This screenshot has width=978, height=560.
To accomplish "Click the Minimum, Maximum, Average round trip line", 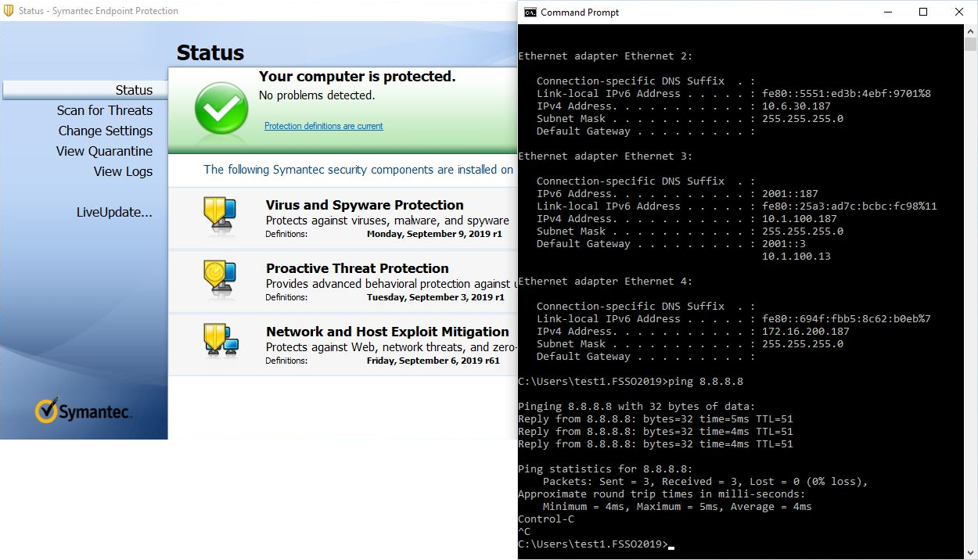I will [x=678, y=507].
